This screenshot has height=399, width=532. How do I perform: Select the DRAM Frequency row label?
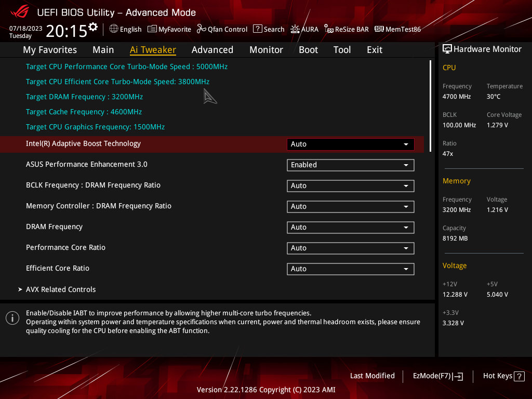pos(54,227)
